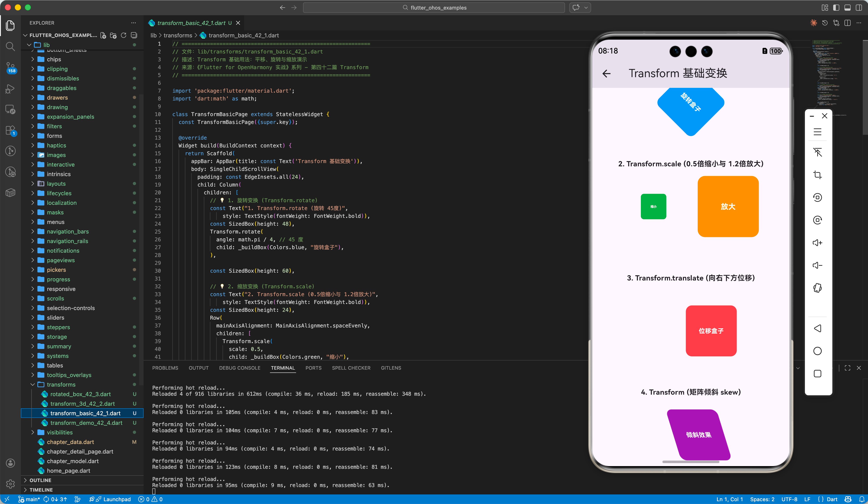Click the orange 放大 box in phone preview
The image size is (868, 504).
point(728,207)
